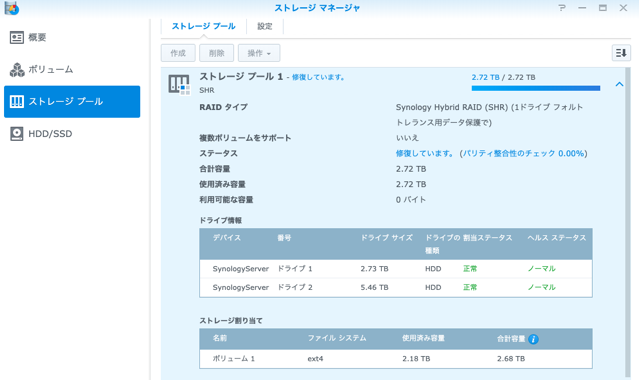Image resolution: width=639 pixels, height=380 pixels.
Task: Click the ドライブ サイズ column header
Action: tap(386, 238)
